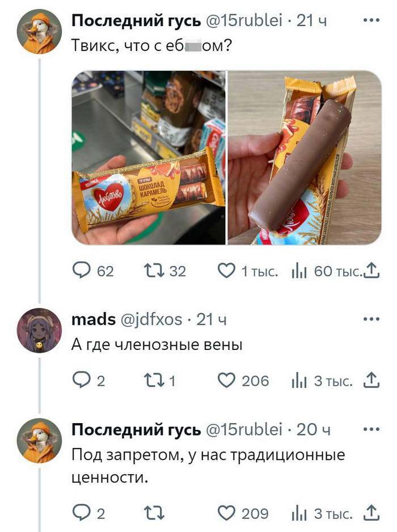This screenshot has width=397, height=532.
Task: Open mads profile avatar
Action: point(39,330)
